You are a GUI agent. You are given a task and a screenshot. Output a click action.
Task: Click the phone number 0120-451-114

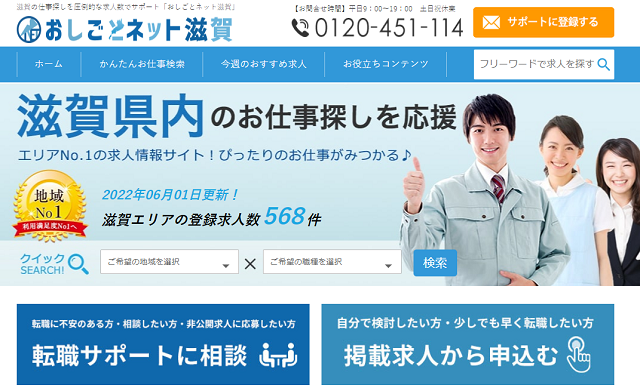coord(389,28)
